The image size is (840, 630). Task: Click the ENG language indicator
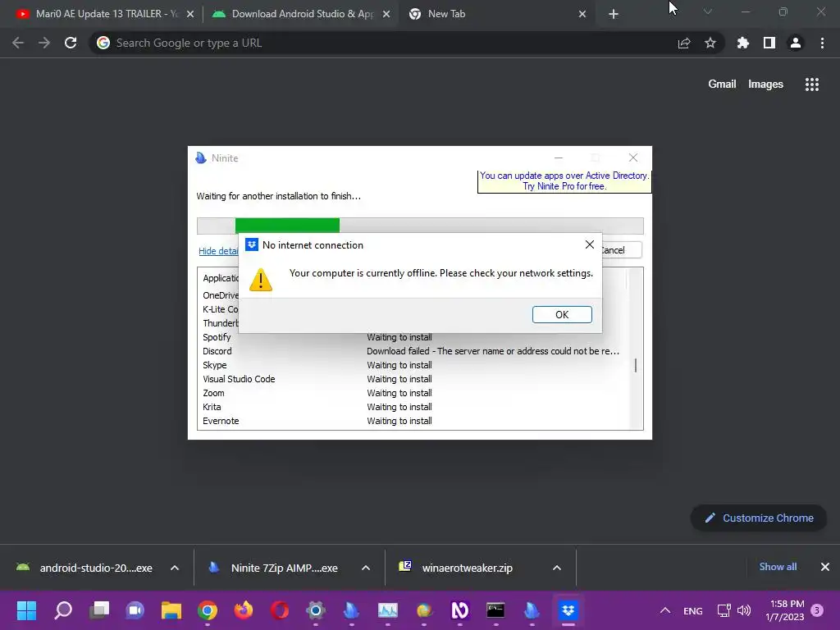(692, 610)
